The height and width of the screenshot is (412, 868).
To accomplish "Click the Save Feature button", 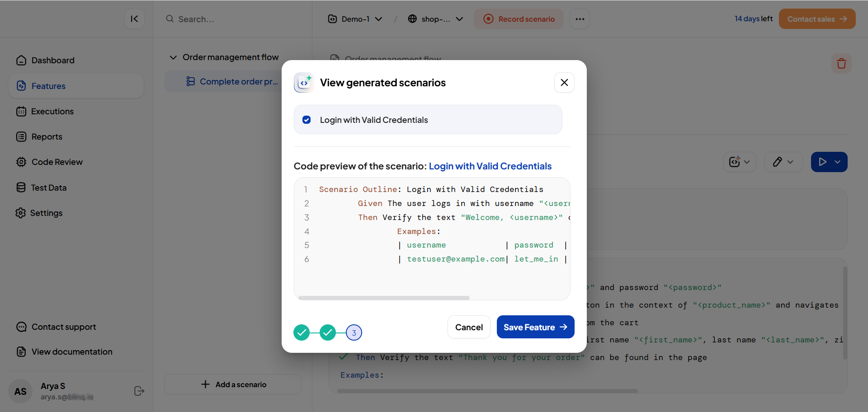I will coord(535,327).
